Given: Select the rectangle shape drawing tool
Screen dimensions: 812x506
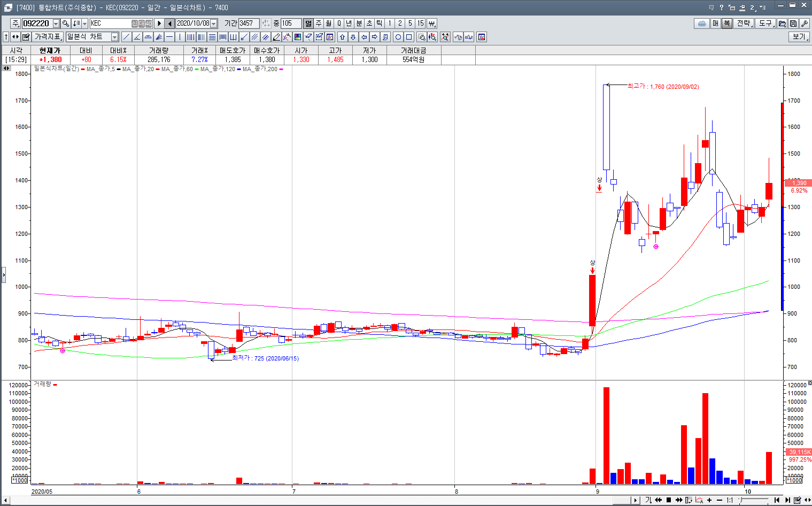Looking at the screenshot, I should pos(409,37).
